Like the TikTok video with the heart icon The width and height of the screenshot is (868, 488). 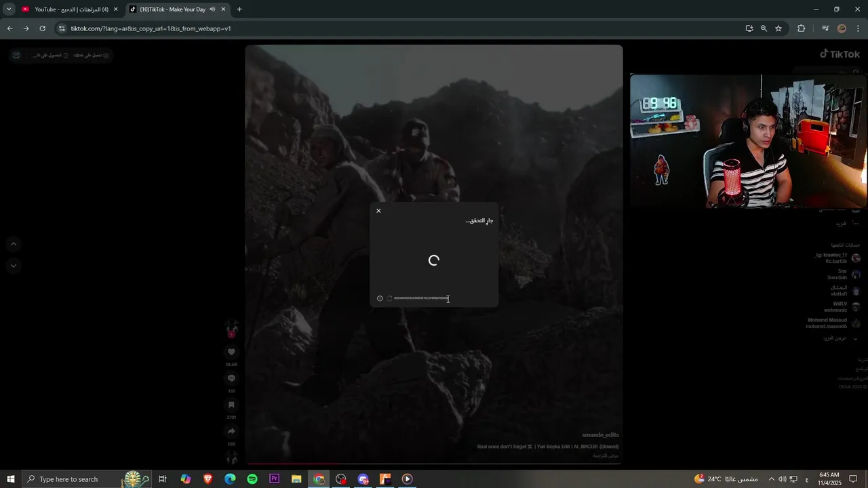[231, 352]
